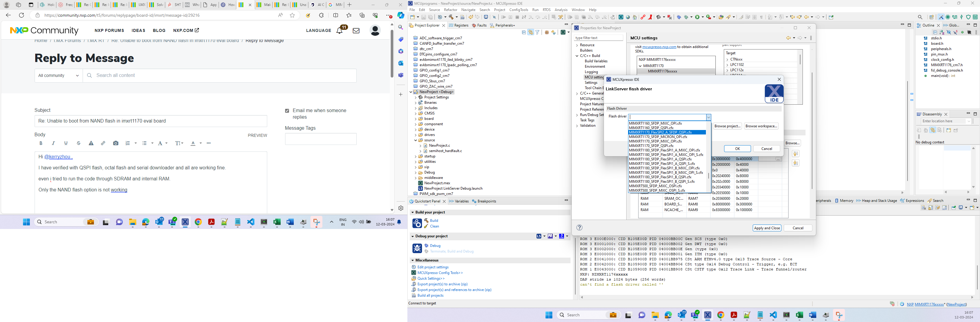The width and height of the screenshot is (980, 322).
Task: Toggle italic formatting in the reply editor
Action: point(53,143)
